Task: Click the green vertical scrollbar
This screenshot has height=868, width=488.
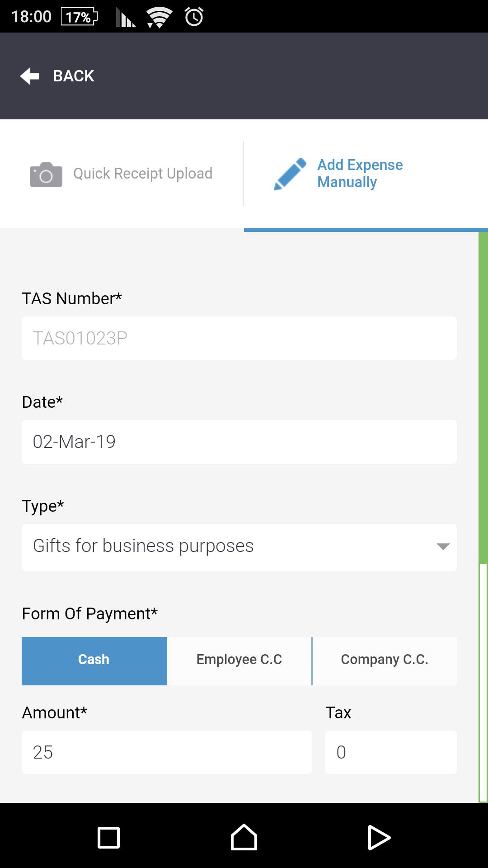Action: coord(483,398)
